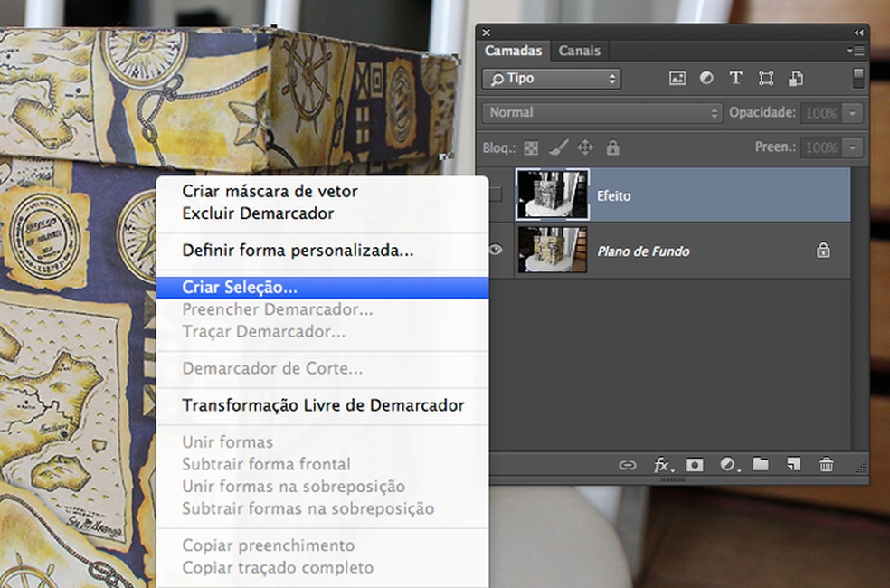This screenshot has height=588, width=890.
Task: Add a layer mask icon
Action: tap(695, 465)
